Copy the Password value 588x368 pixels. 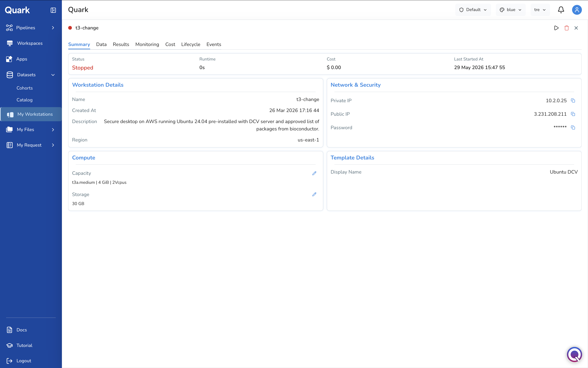pos(573,128)
